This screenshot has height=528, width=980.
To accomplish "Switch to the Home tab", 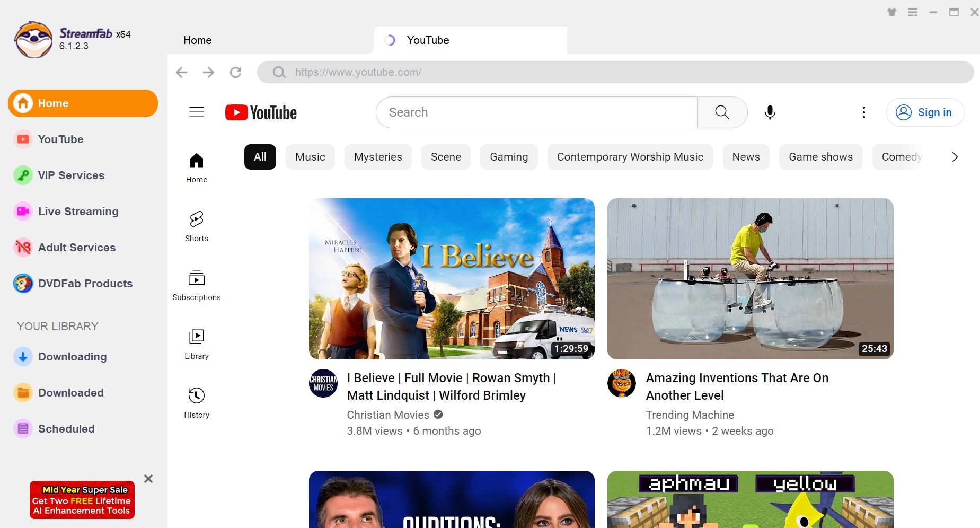I will [198, 40].
